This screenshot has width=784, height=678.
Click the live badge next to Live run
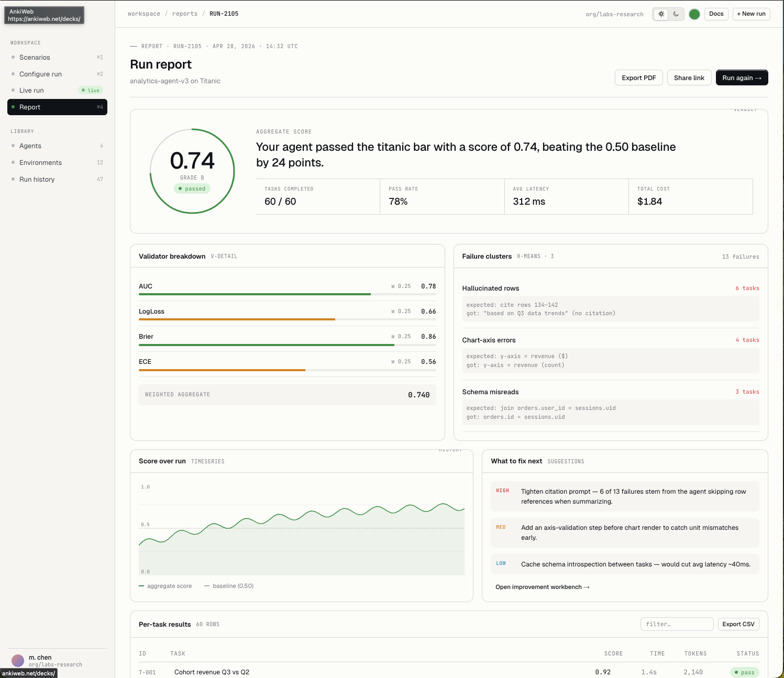click(x=91, y=90)
